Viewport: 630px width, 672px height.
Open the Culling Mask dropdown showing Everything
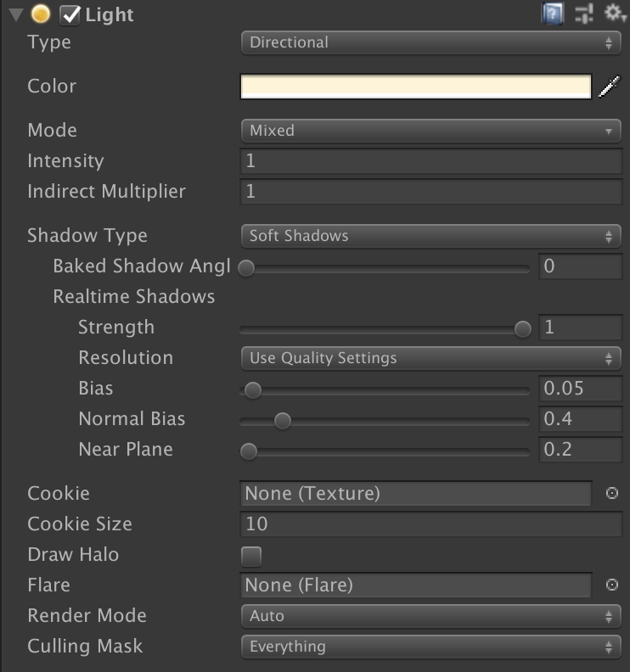pos(431,647)
